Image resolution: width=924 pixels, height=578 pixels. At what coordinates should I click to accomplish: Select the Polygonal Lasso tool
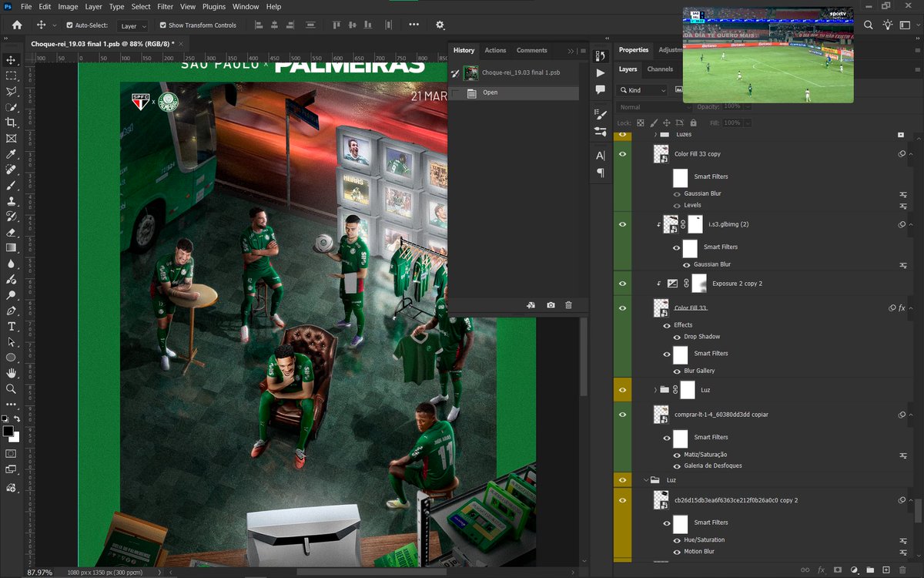pos(11,91)
